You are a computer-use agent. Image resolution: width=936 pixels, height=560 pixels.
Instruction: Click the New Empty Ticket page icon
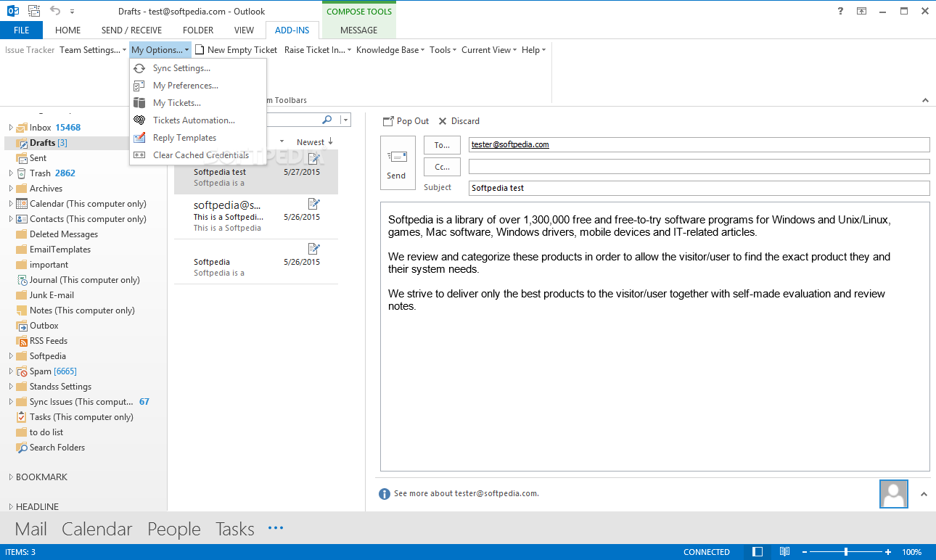(199, 50)
